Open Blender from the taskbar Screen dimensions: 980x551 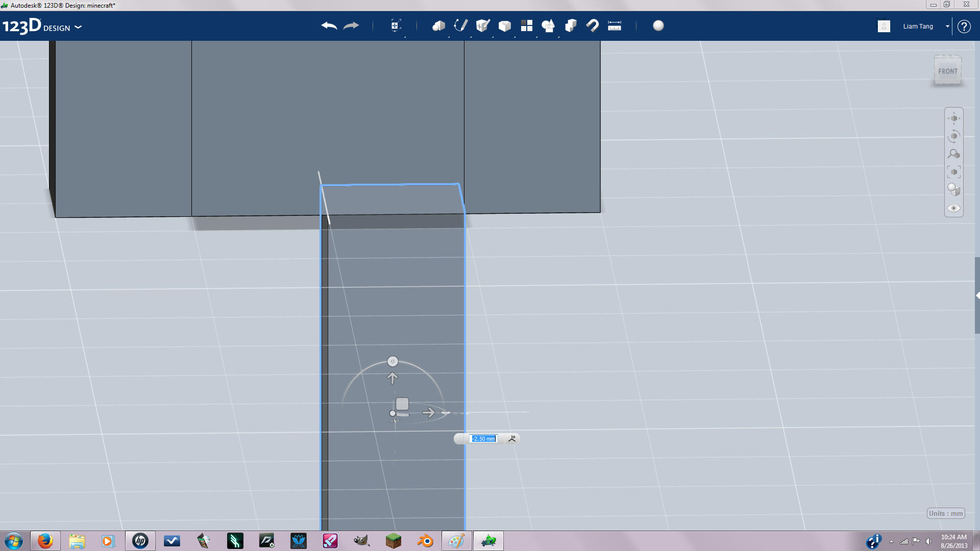tap(425, 541)
